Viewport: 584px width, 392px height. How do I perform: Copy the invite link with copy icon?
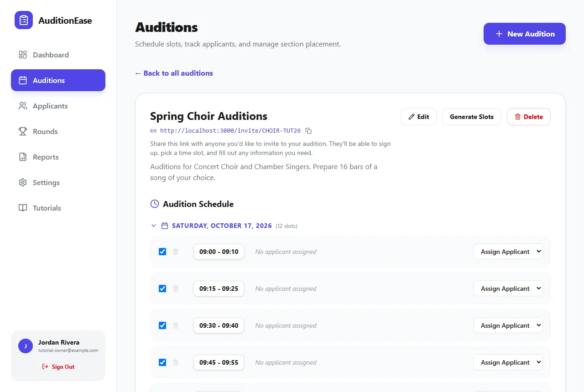[x=308, y=131]
